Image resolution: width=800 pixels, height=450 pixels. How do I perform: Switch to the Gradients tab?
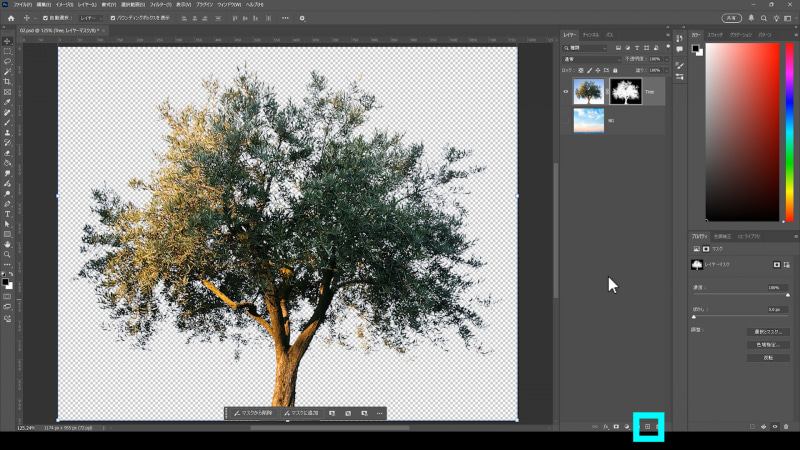[740, 35]
